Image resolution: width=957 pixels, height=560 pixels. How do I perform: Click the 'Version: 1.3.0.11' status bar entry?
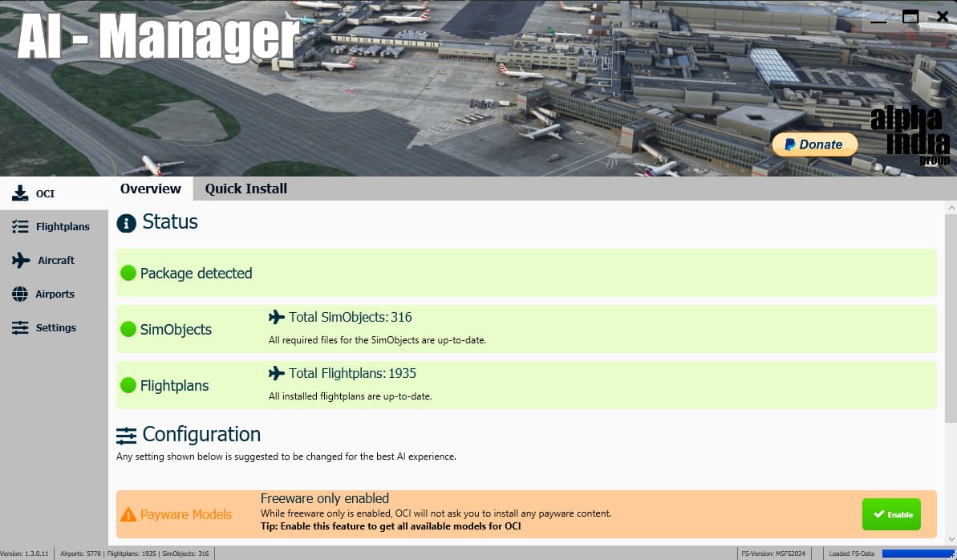24,554
